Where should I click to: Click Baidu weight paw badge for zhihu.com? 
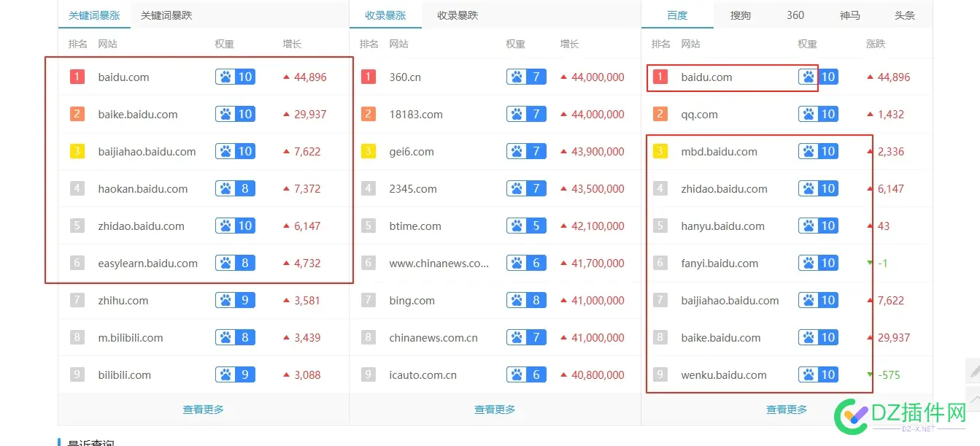point(235,301)
